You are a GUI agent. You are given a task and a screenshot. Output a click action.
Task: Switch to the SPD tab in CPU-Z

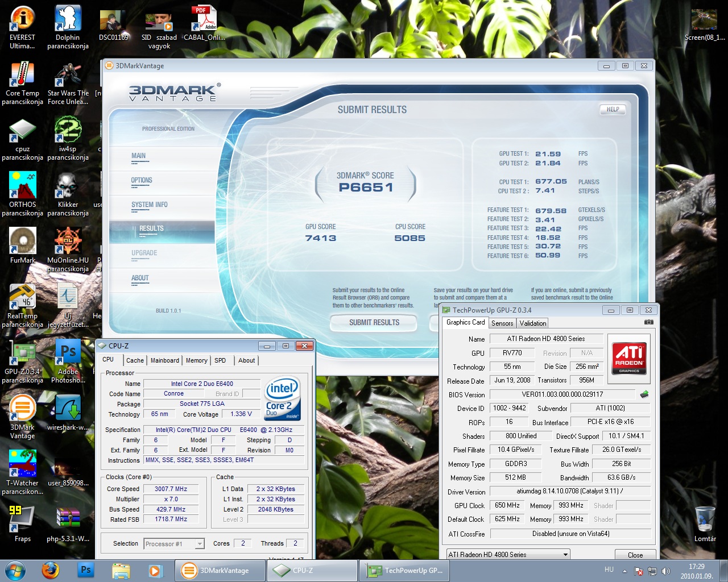tap(220, 360)
